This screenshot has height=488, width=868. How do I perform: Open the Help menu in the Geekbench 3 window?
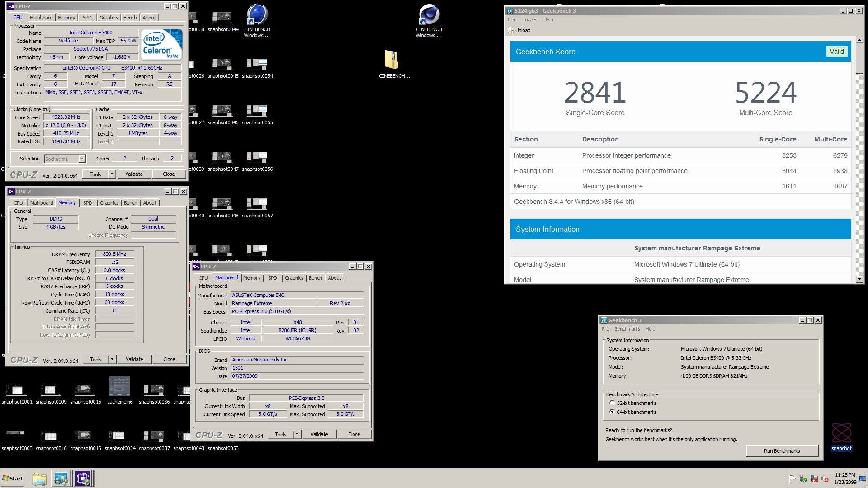pyautogui.click(x=650, y=329)
